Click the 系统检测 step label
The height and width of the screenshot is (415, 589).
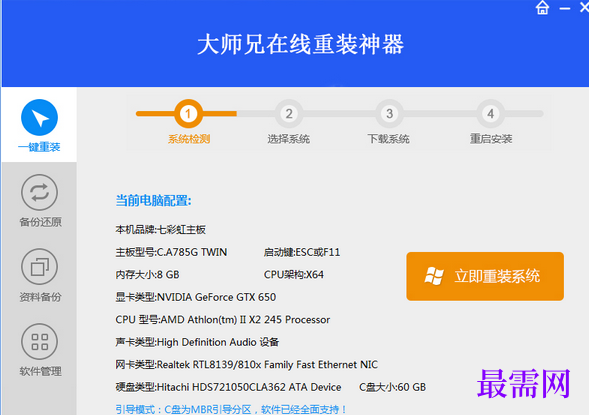coord(189,139)
